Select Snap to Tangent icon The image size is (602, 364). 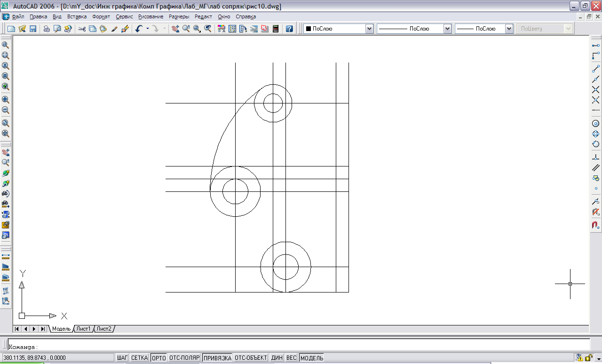tap(595, 144)
